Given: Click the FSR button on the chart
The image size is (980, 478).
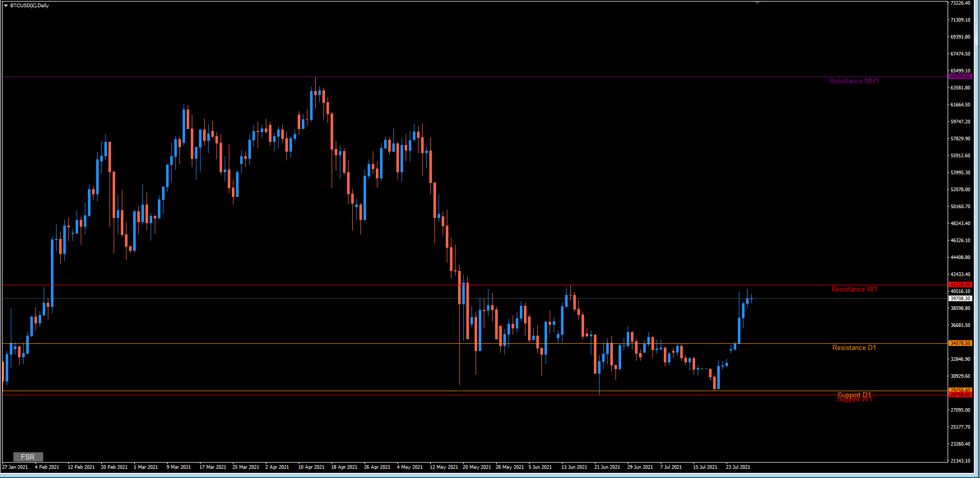Looking at the screenshot, I should click(28, 457).
